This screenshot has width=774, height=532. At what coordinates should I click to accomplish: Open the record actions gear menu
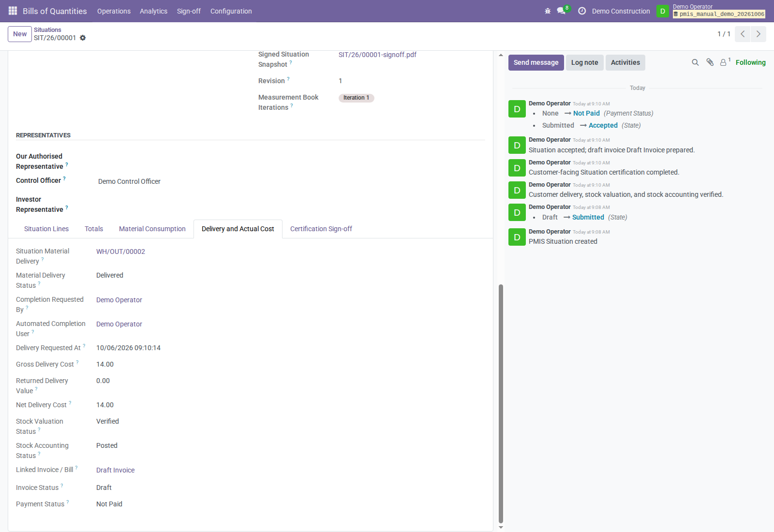tap(83, 38)
